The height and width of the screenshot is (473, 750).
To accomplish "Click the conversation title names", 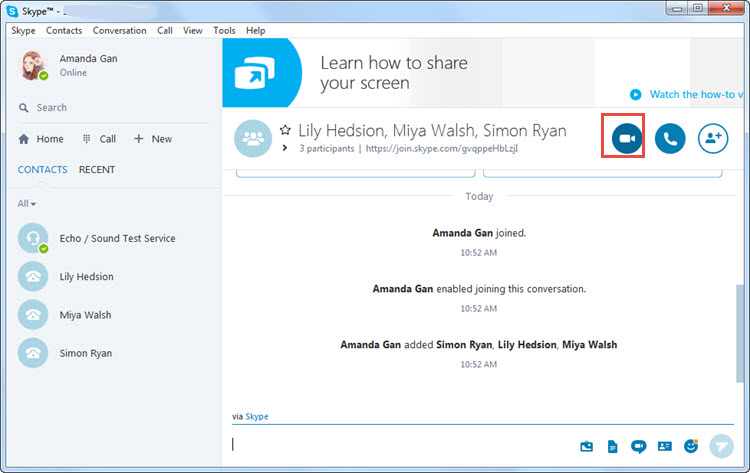I will pyautogui.click(x=432, y=131).
